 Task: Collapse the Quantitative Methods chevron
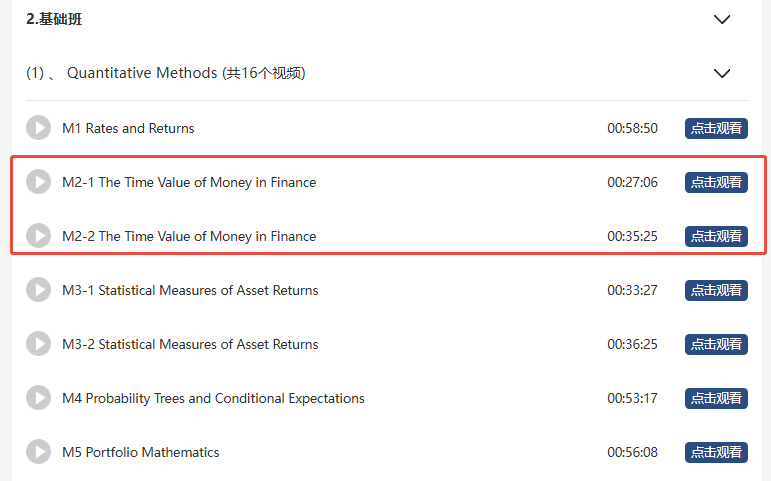coord(721,74)
